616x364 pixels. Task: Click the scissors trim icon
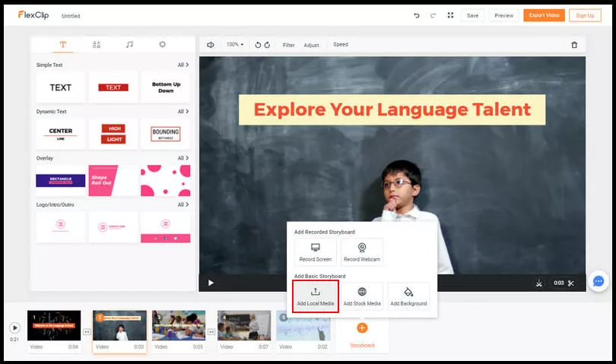tap(571, 283)
